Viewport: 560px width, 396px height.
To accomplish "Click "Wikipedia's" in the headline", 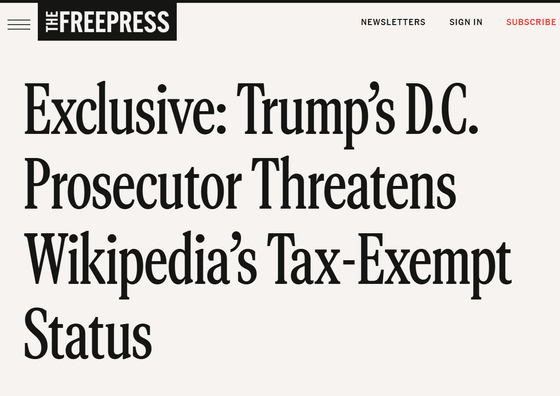I will tap(140, 264).
